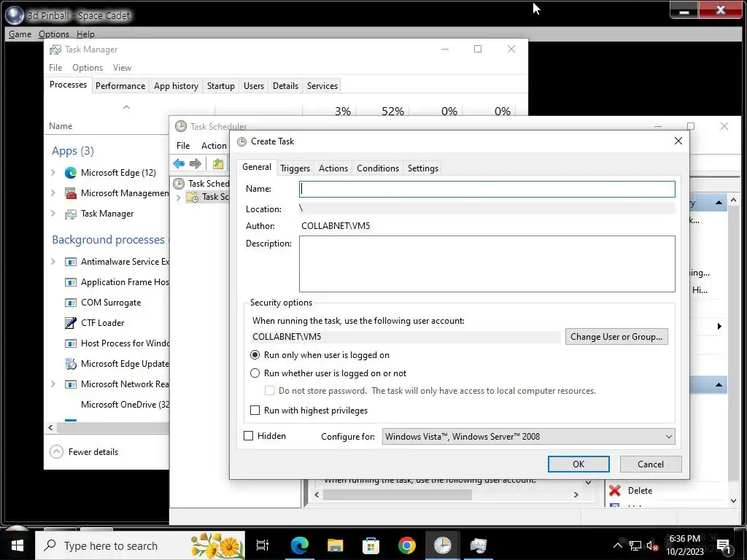The image size is (747, 560).
Task: Click Delete in the Actions pane
Action: pyautogui.click(x=640, y=491)
